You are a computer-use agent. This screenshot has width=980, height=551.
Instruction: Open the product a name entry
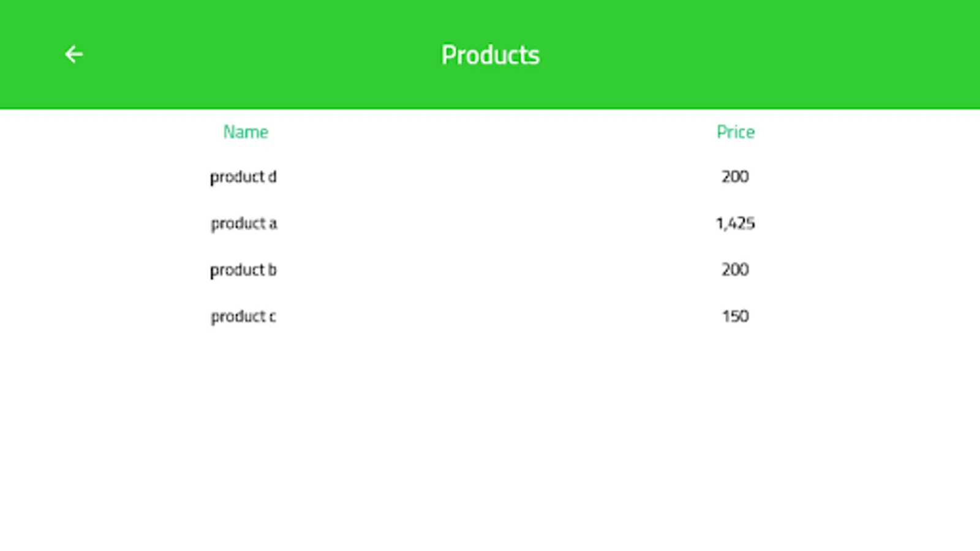pyautogui.click(x=244, y=223)
